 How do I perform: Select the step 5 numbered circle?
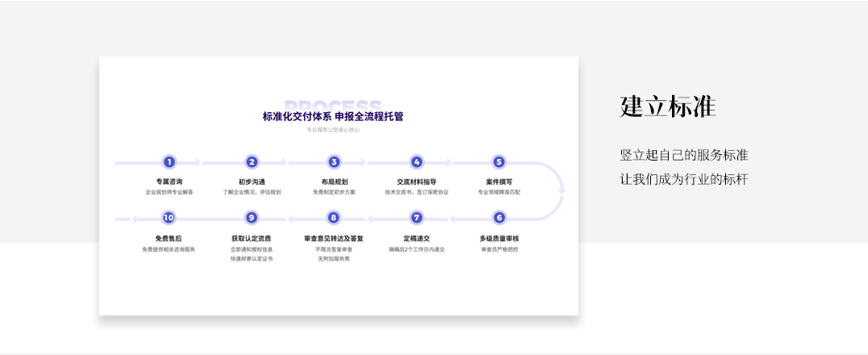(x=499, y=162)
